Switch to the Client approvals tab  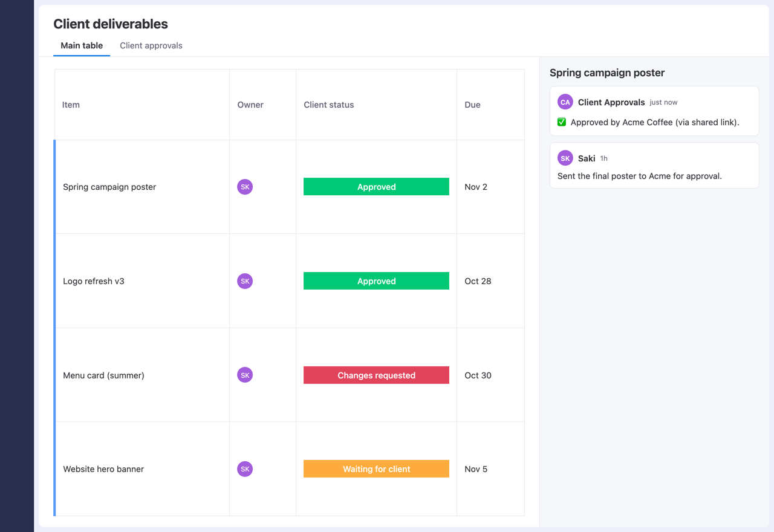tap(151, 45)
